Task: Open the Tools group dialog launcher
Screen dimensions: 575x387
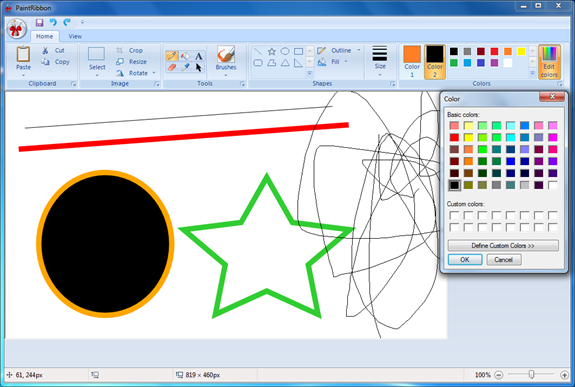Action: tap(242, 84)
